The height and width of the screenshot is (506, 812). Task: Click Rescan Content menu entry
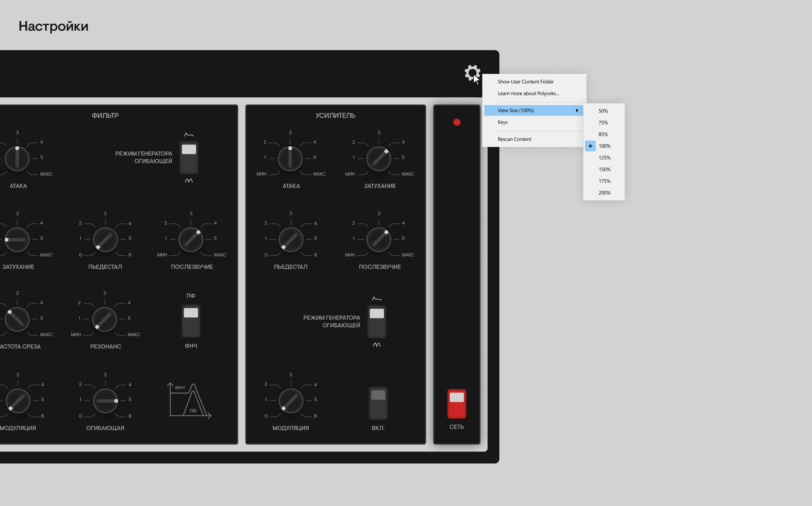click(x=514, y=139)
